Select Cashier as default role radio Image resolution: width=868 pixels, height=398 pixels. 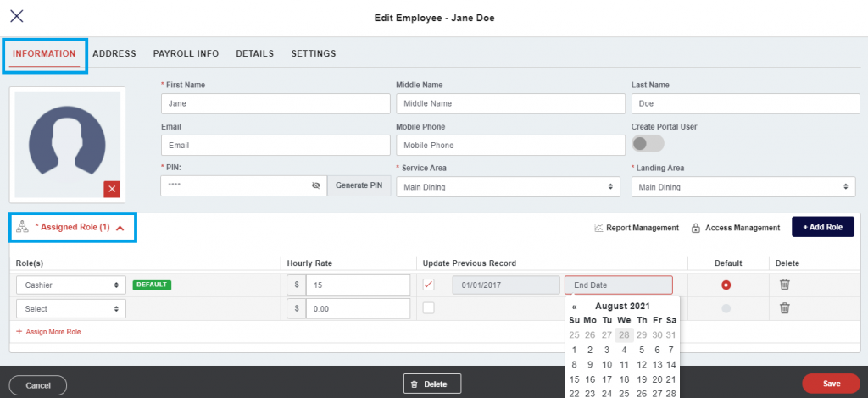726,285
